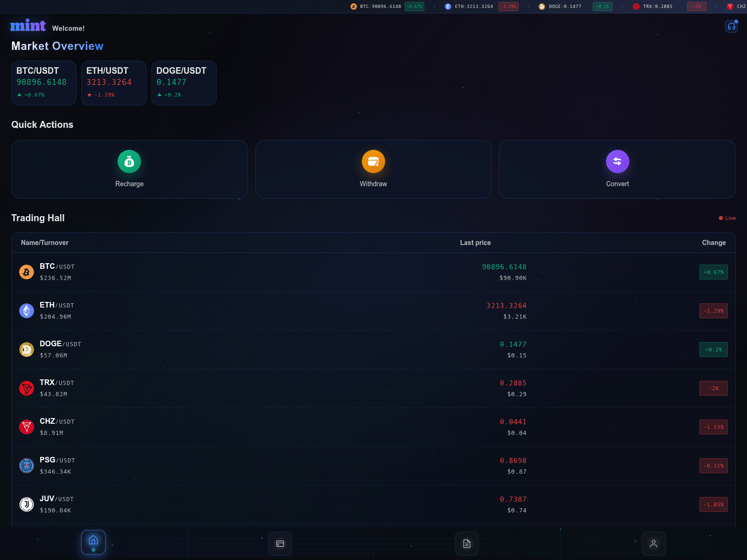
Task: Click the +0.67% change badge in BTC row
Action: tap(713, 272)
